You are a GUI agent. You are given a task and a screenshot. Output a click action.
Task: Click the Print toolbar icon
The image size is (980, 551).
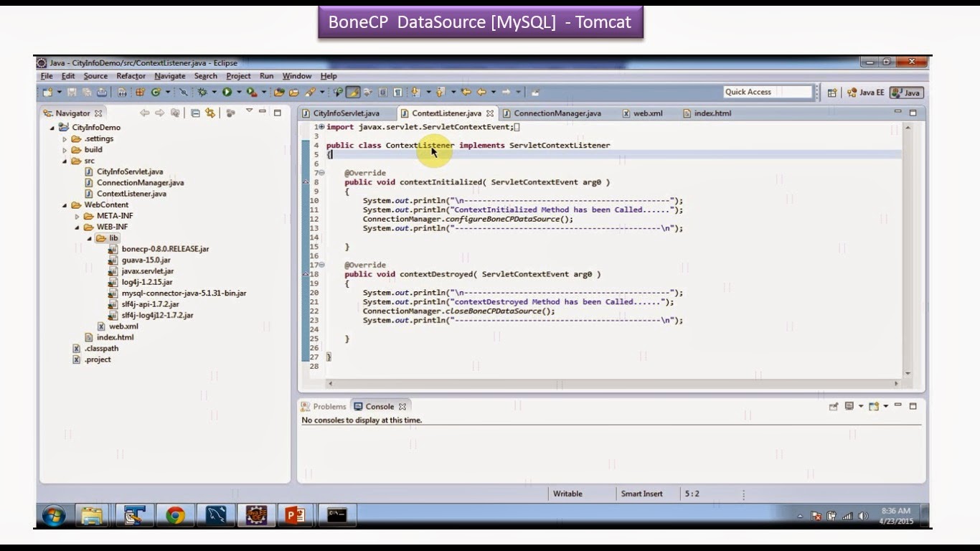pyautogui.click(x=102, y=92)
